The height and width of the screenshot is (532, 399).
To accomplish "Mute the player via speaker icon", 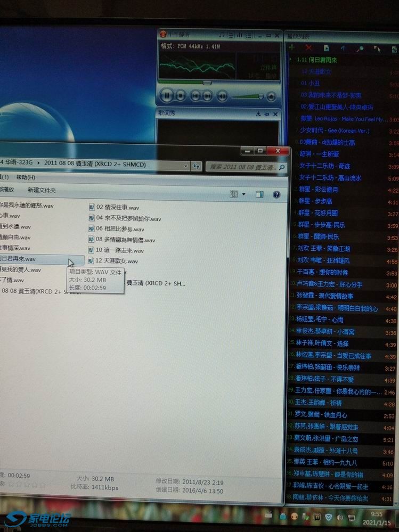I will [222, 96].
